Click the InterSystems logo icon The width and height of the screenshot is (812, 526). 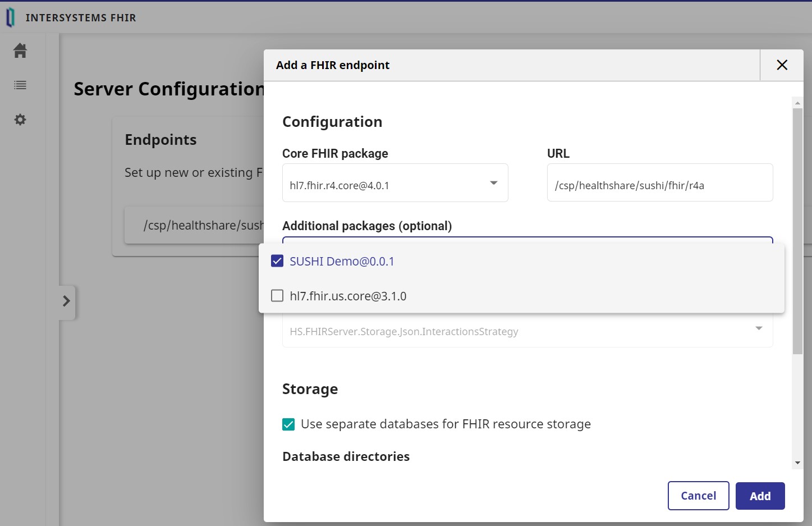(10, 18)
